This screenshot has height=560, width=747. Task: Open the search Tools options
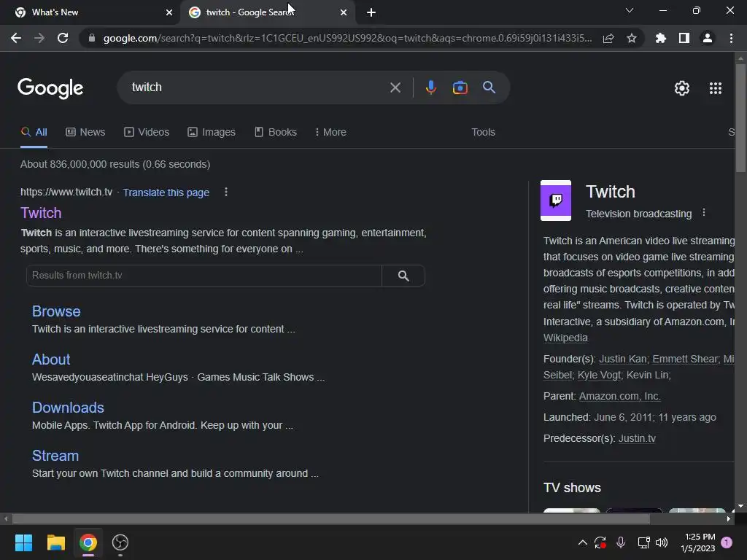tap(483, 132)
